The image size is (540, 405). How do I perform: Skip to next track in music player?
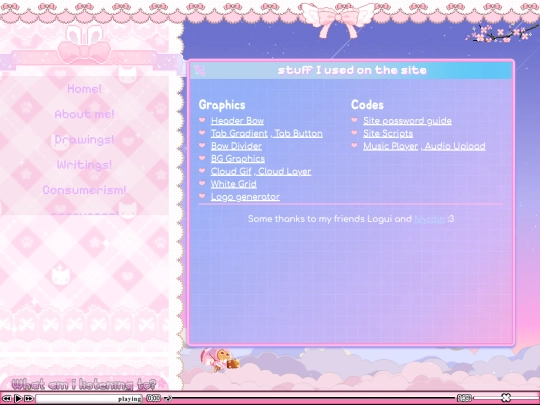coord(29,398)
